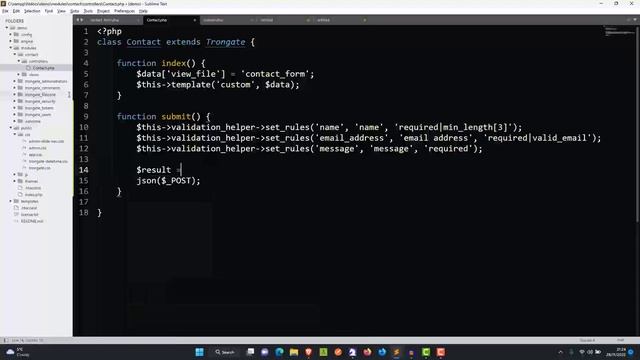Open the Preferences menu
The image size is (640, 360).
tap(124, 11)
